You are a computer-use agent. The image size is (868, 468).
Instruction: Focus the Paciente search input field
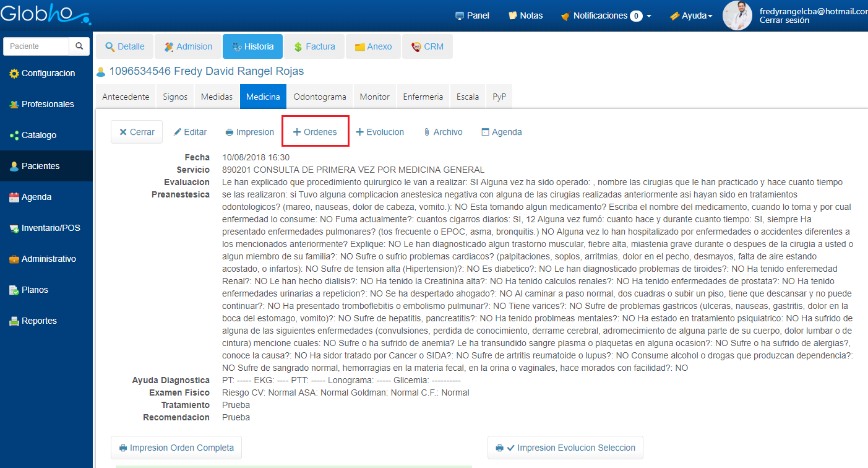coord(36,46)
